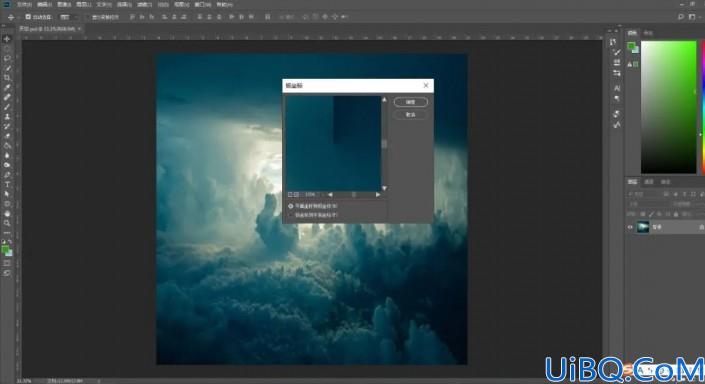Select first radio option in polar dialog
705x384 pixels.
pyautogui.click(x=290, y=206)
